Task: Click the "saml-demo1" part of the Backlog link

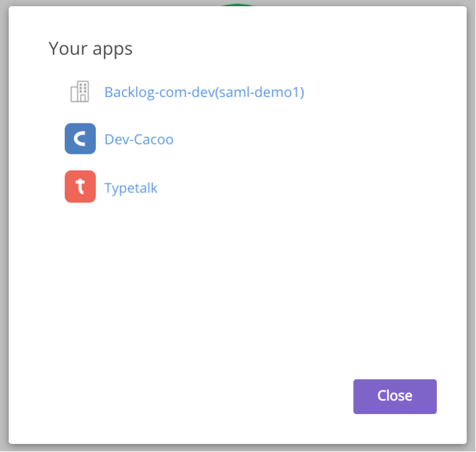Action: click(260, 92)
